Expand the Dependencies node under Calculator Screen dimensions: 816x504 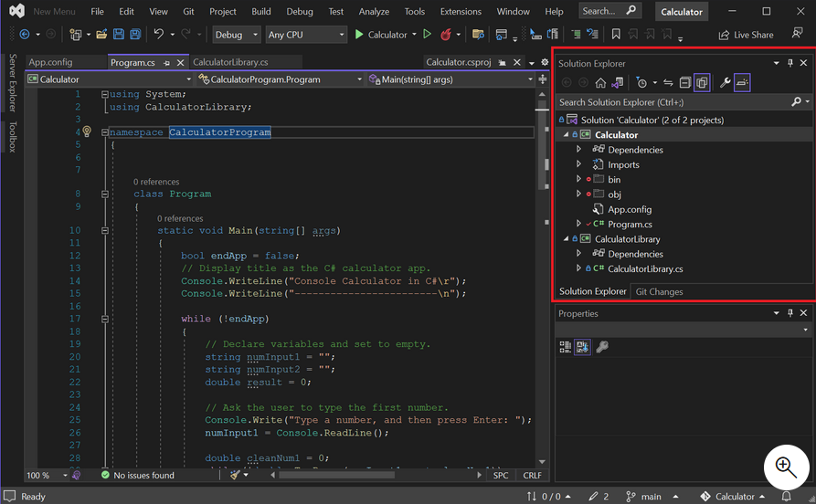point(579,150)
